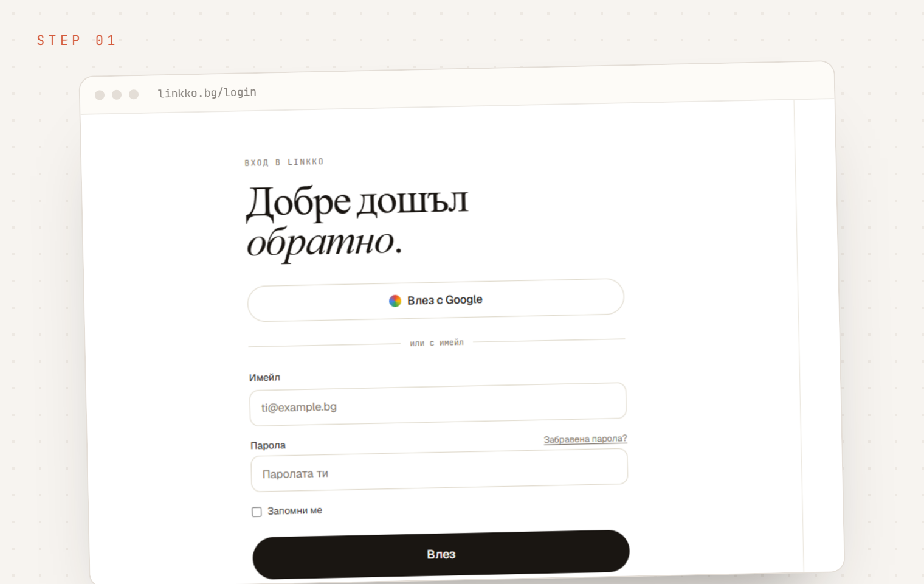The width and height of the screenshot is (924, 584).
Task: Submit with the black 'Влез' button
Action: click(441, 554)
